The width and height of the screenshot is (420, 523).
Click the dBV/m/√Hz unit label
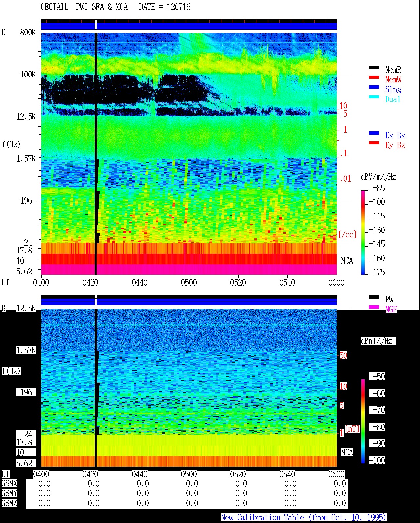379,177
